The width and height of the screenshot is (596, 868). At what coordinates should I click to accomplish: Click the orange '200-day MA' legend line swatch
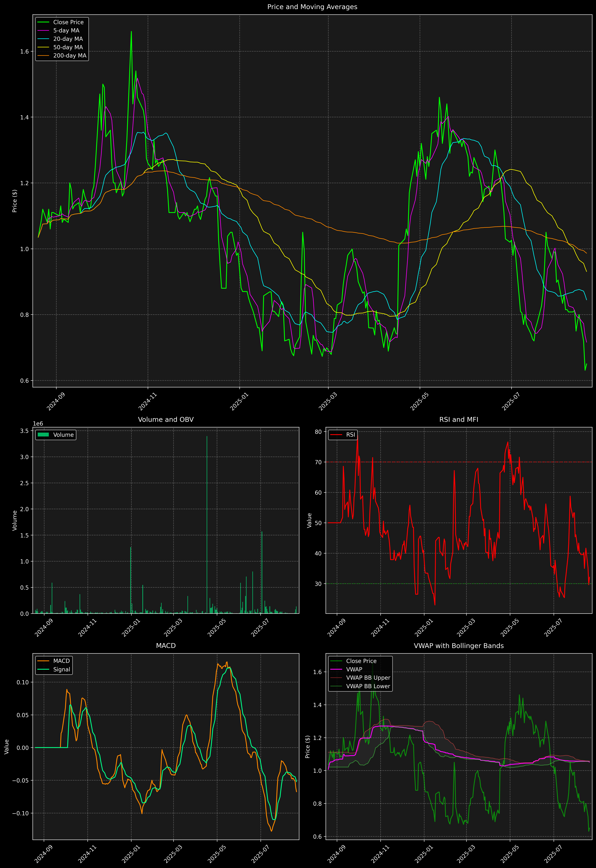(43, 56)
